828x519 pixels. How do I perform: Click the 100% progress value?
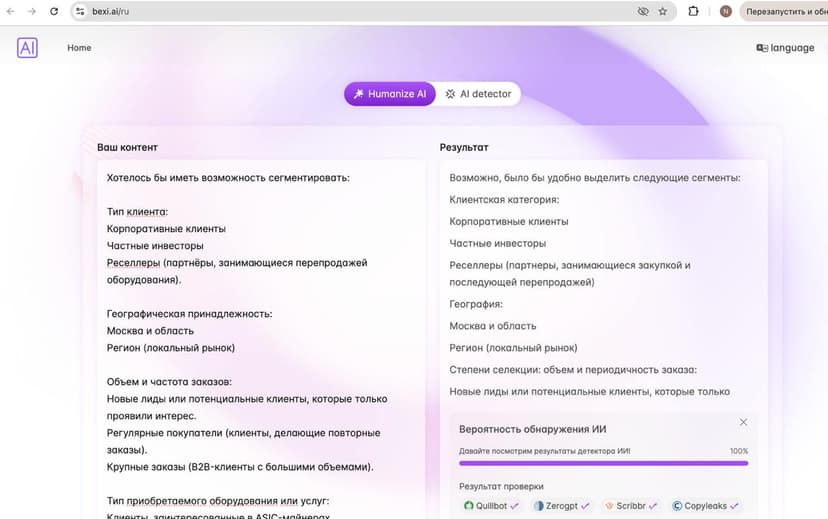[x=739, y=451]
